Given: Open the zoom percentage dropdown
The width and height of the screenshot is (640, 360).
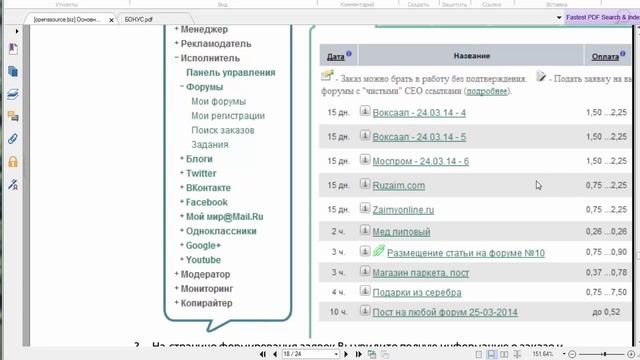Looking at the screenshot, I should tap(564, 354).
